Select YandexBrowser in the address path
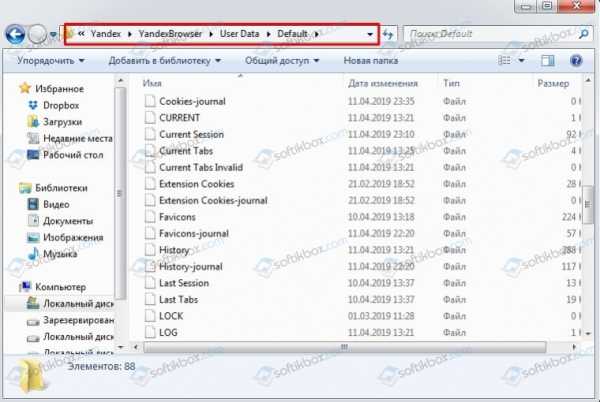600x402 pixels. 170,34
